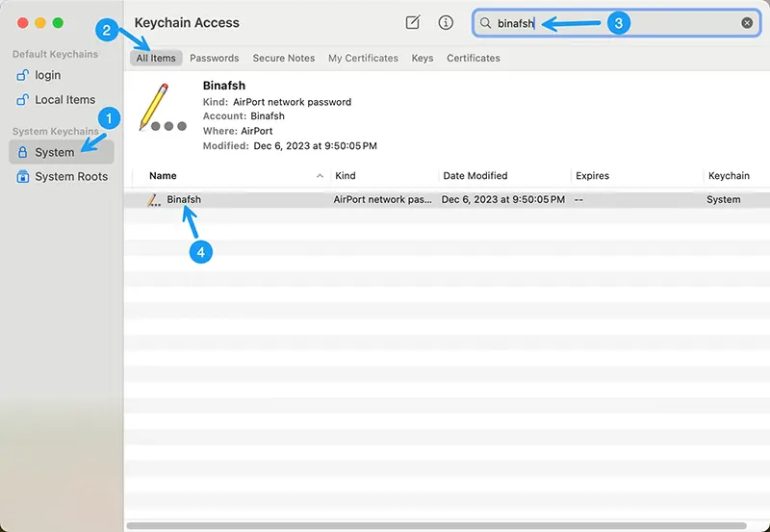Open the Secure Notes tab
770x532 pixels.
284,58
